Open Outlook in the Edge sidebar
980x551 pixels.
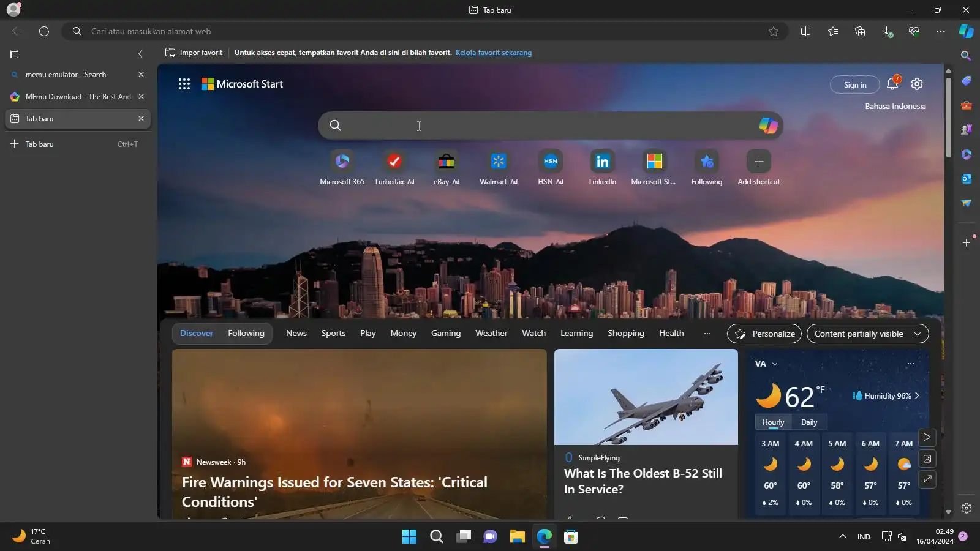[x=967, y=179]
